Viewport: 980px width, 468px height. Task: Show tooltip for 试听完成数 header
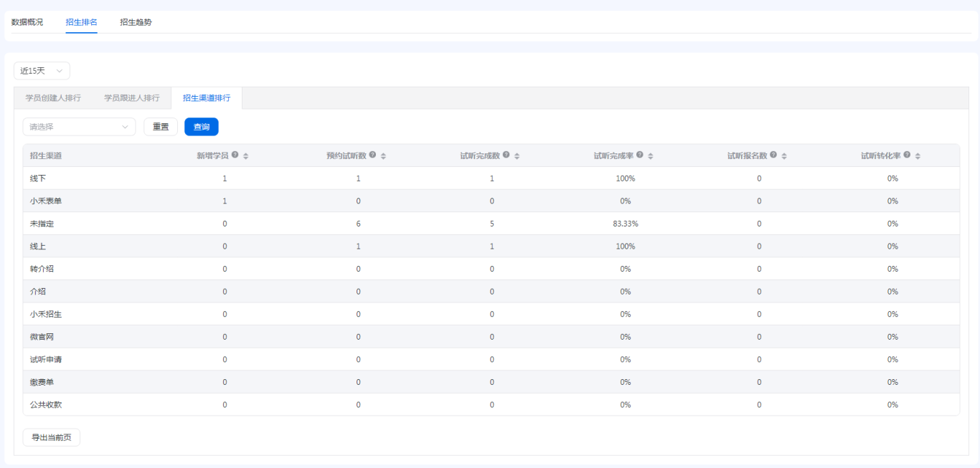(x=507, y=156)
